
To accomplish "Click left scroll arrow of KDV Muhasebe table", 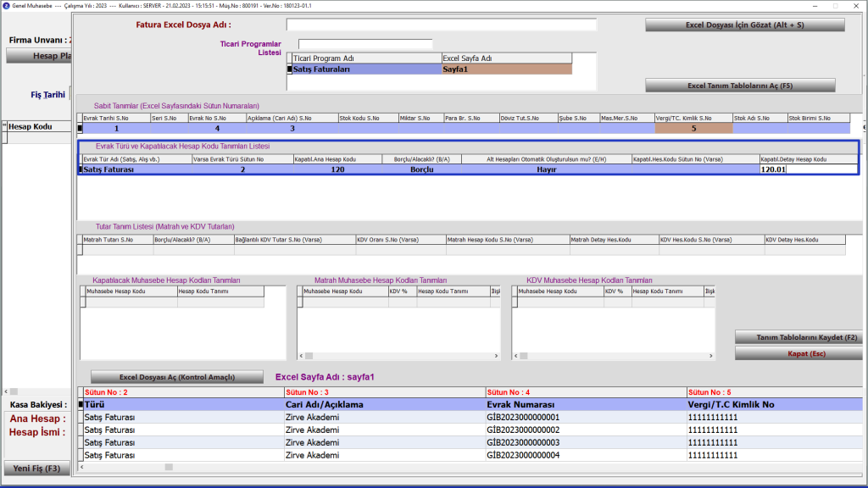I will [x=516, y=356].
